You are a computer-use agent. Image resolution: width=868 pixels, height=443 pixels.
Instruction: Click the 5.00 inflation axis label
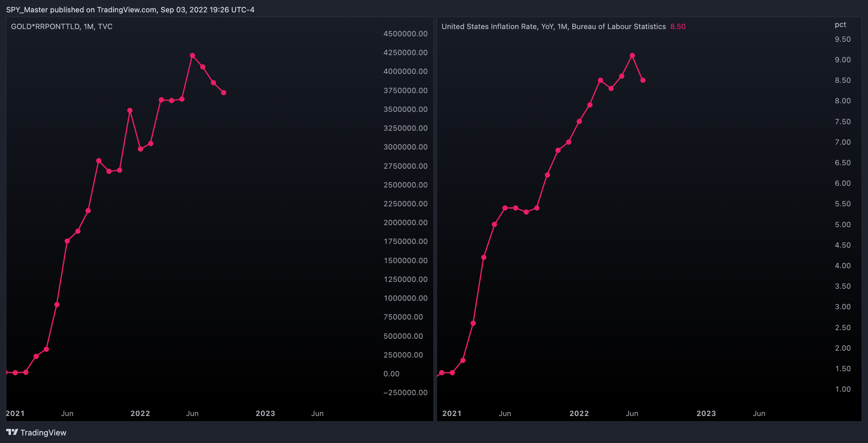tap(843, 224)
